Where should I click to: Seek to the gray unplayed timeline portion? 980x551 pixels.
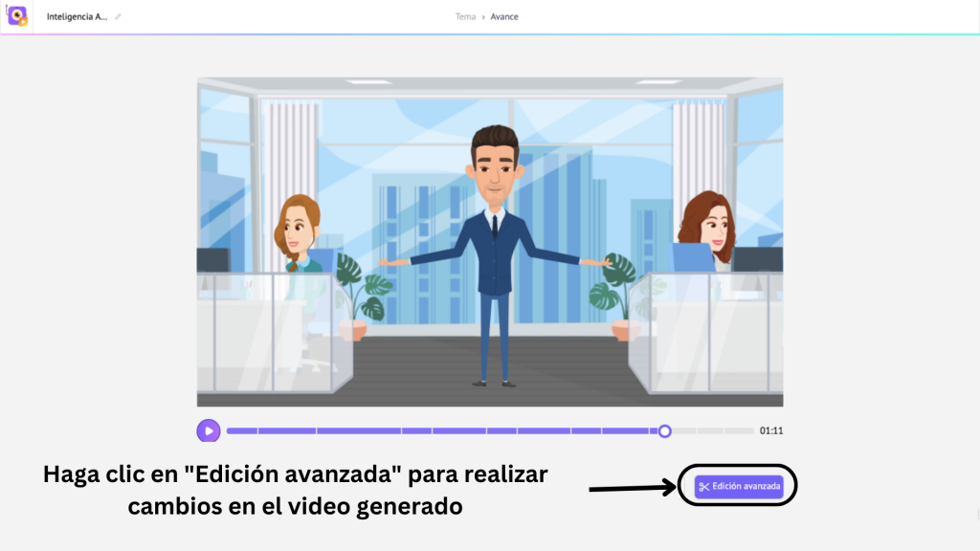tap(713, 431)
